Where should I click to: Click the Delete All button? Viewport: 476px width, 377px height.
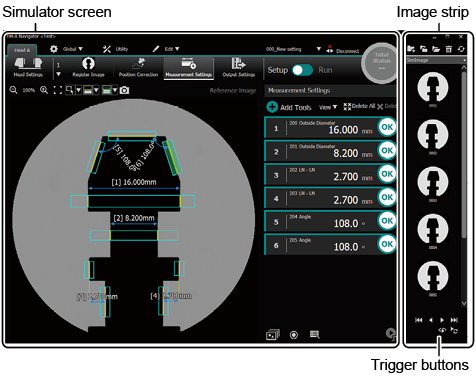point(359,106)
